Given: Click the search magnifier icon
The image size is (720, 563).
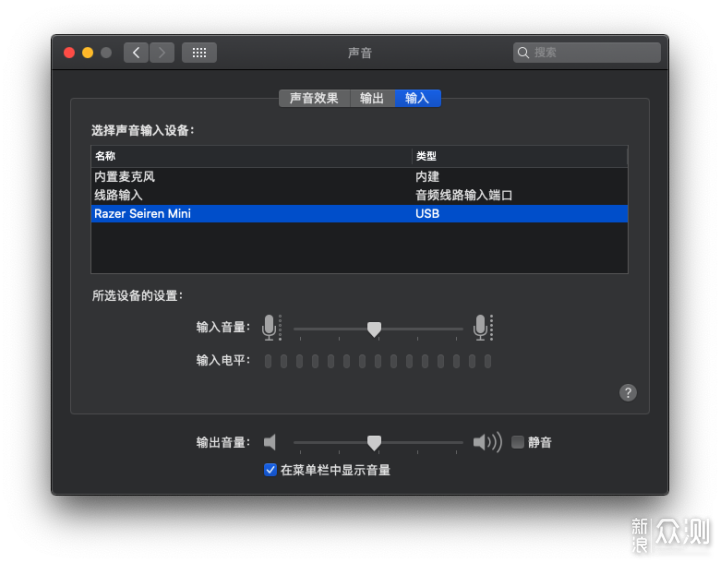Looking at the screenshot, I should point(523,53).
